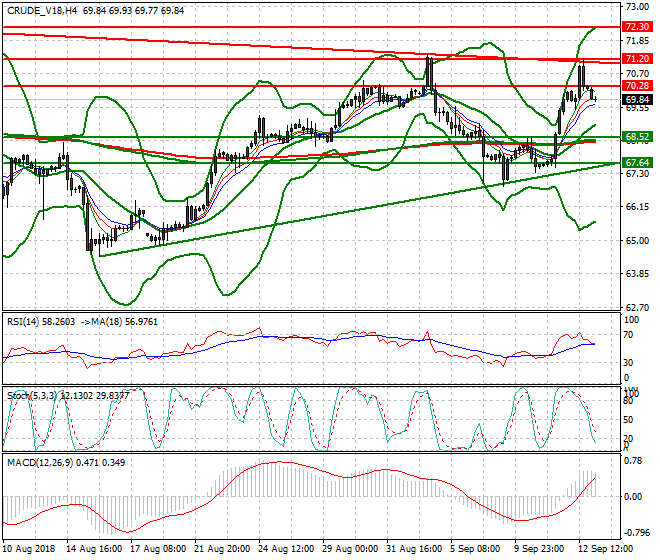Image resolution: width=660 pixels, height=560 pixels.
Task: Select the 67.64 green support level label
Action: (637, 163)
